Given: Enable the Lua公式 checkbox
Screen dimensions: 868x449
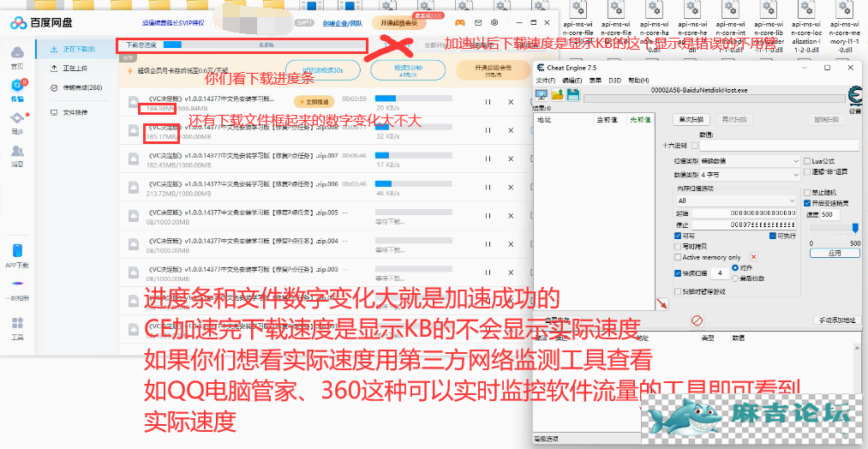Looking at the screenshot, I should click(x=807, y=160).
